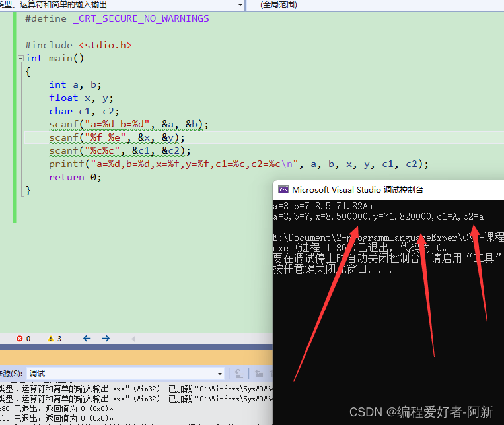Click the console text 按任意键关闭此窗口
The height and width of the screenshot is (425, 504).
pyautogui.click(x=332, y=269)
